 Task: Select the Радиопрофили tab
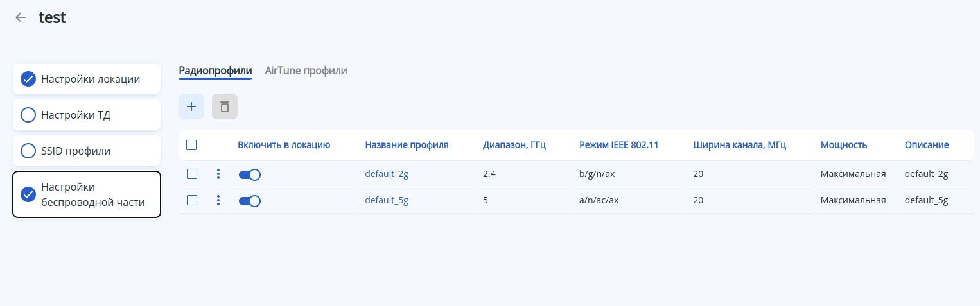[215, 71]
